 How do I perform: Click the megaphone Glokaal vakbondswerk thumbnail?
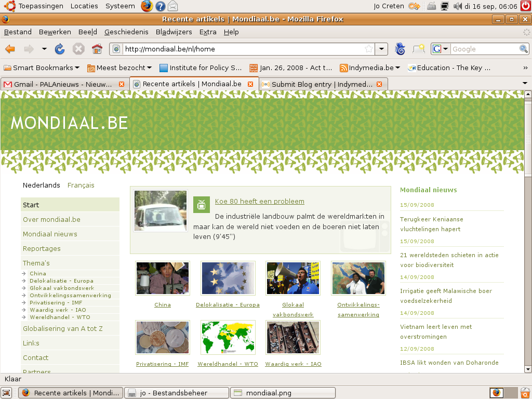point(293,278)
